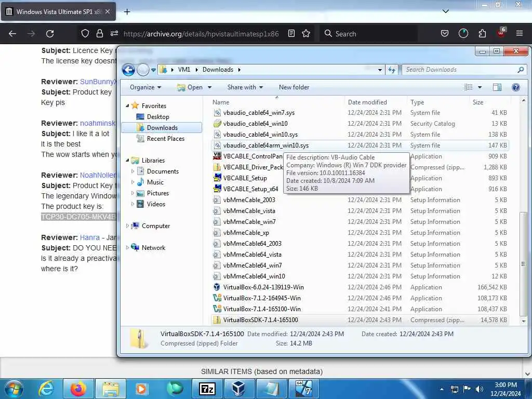The image size is (532, 399).
Task: Open reviewer Hanra profile link
Action: (89, 237)
